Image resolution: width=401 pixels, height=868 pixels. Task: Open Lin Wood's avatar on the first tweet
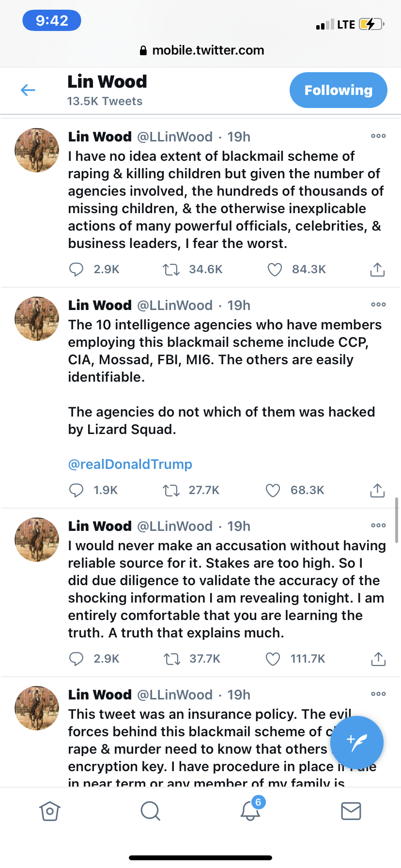(x=37, y=150)
